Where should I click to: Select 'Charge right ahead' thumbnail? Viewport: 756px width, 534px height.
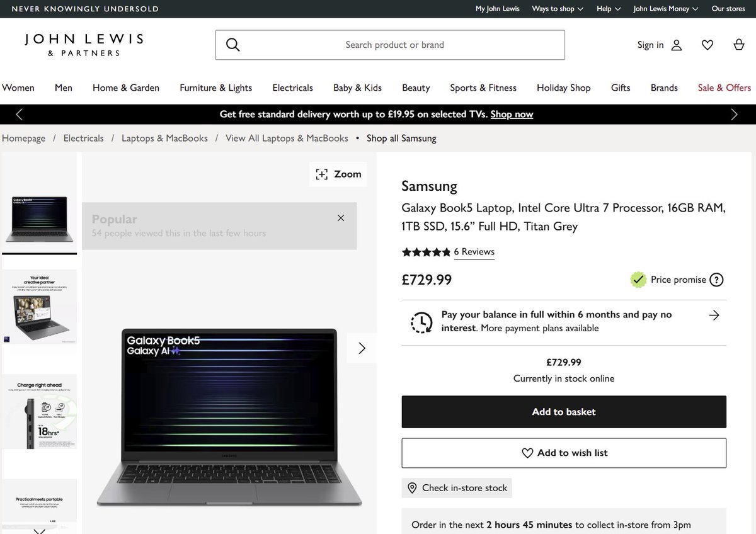[40, 413]
